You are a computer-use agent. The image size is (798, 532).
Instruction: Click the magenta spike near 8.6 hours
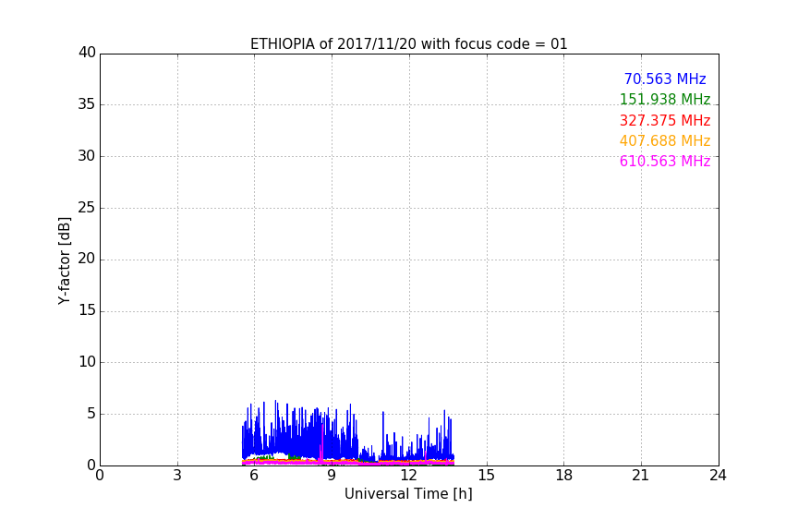tap(321, 443)
